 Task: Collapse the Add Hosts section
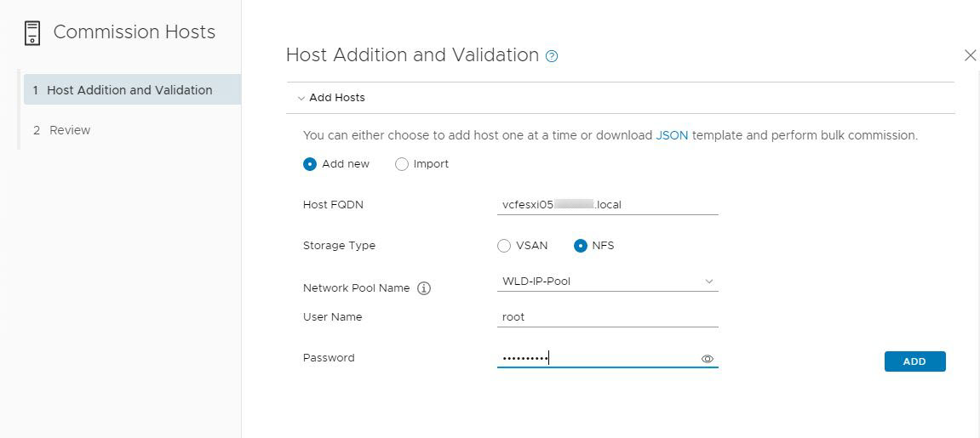[x=301, y=99]
